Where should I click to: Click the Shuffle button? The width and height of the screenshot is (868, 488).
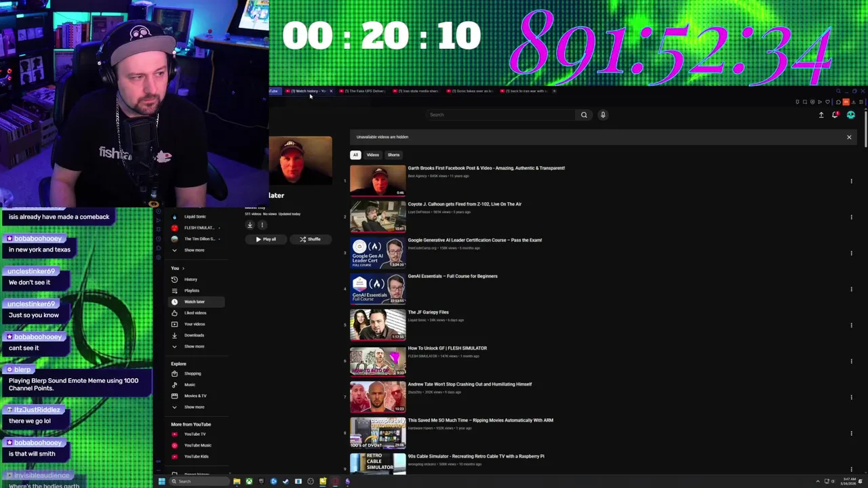(310, 239)
